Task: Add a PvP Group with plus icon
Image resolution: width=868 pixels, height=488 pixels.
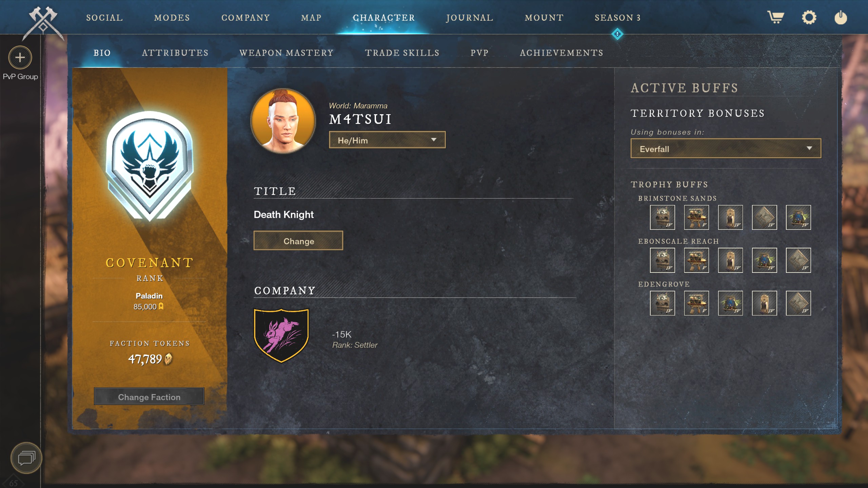Action: click(x=20, y=57)
